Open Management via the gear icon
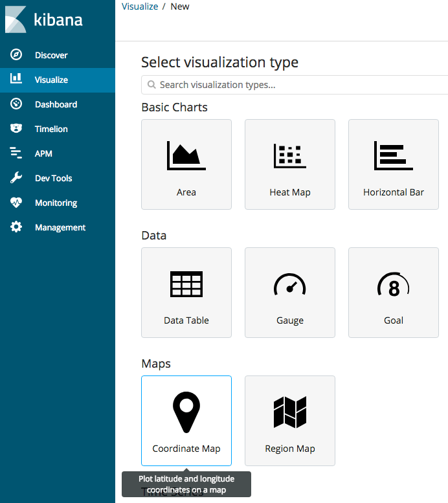 (16, 227)
